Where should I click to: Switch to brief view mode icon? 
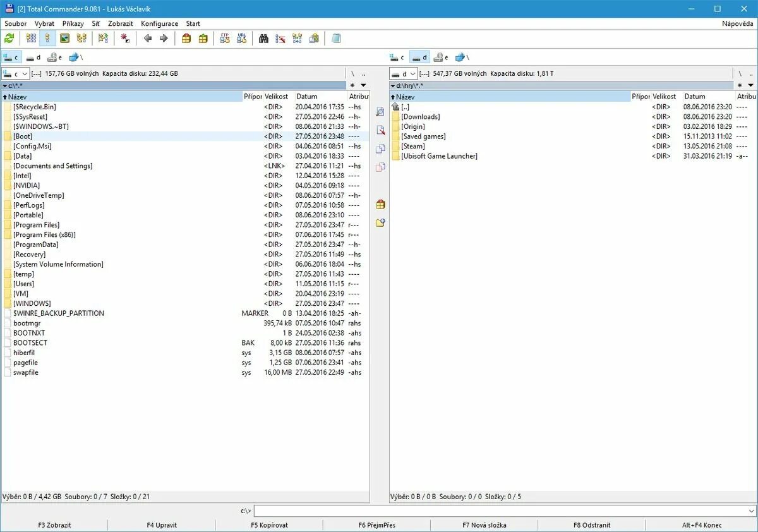[31, 39]
